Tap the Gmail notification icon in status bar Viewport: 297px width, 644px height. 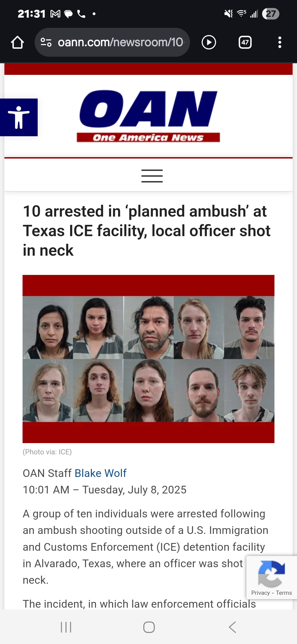click(x=55, y=14)
